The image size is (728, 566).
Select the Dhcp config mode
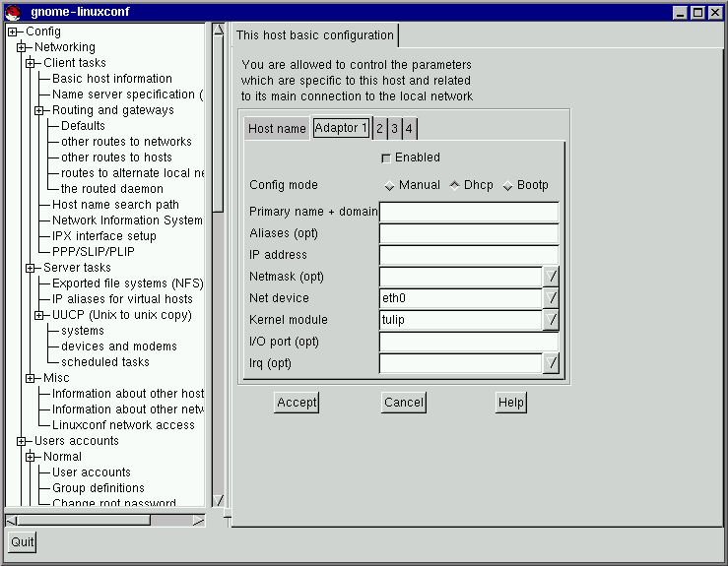455,185
